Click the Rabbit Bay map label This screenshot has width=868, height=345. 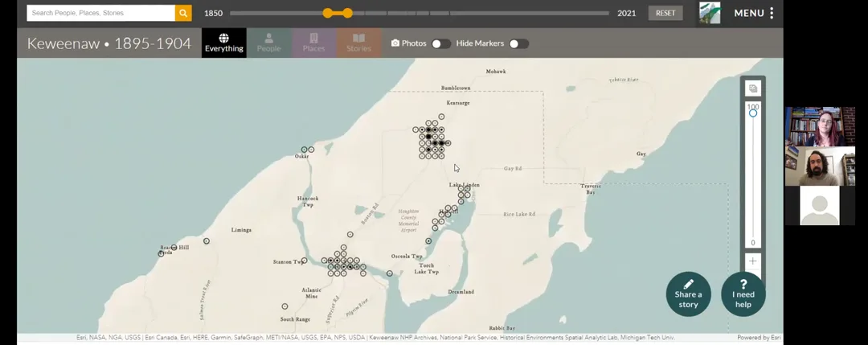point(502,328)
